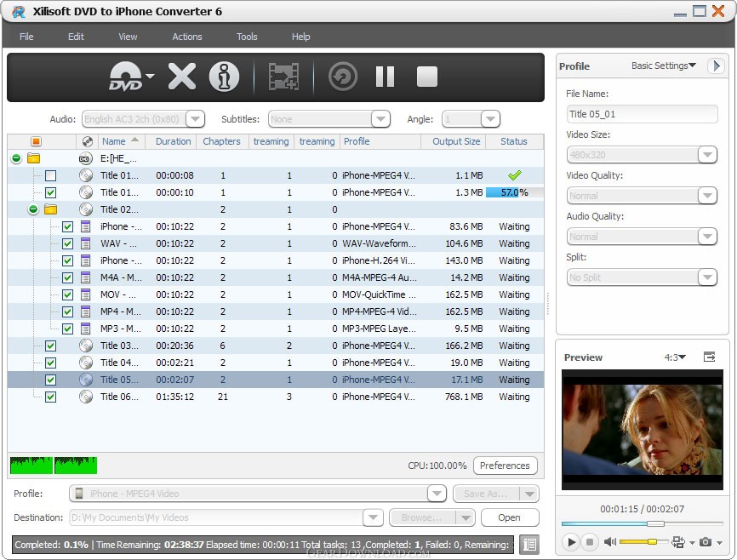This screenshot has width=737, height=560.
Task: Click the 57.0% progress bar
Action: click(514, 192)
